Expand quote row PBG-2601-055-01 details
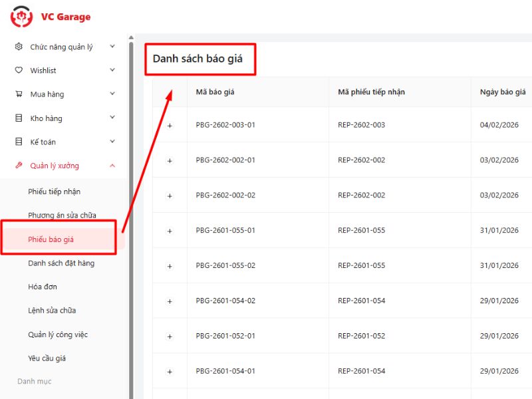Image resolution: width=532 pixels, height=399 pixels. click(x=170, y=231)
